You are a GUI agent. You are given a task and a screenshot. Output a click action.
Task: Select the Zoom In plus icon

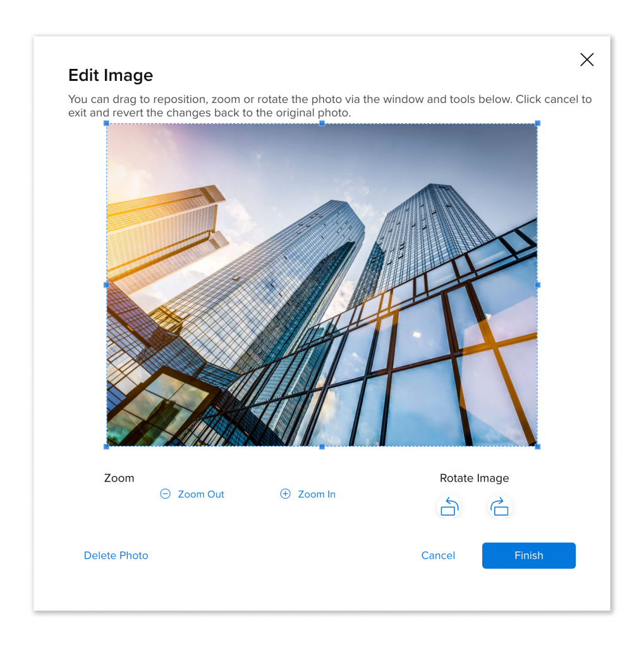coord(285,494)
